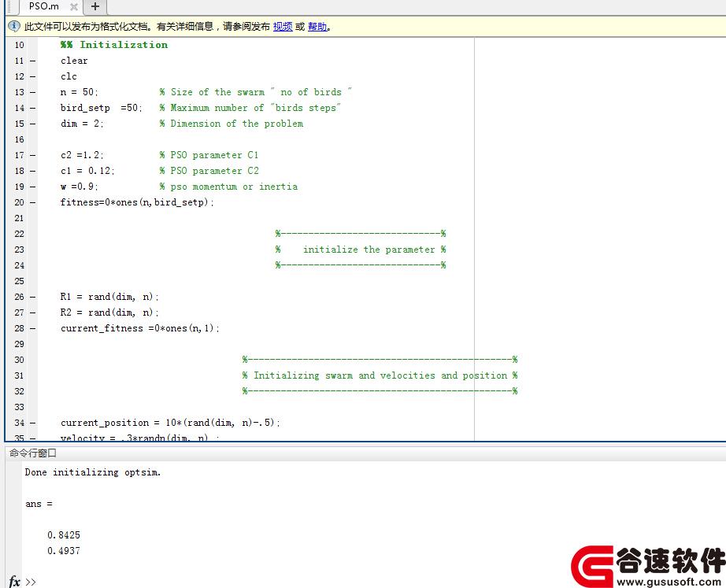Click 'w =0.9;' code text
726x588 pixels.
point(80,187)
